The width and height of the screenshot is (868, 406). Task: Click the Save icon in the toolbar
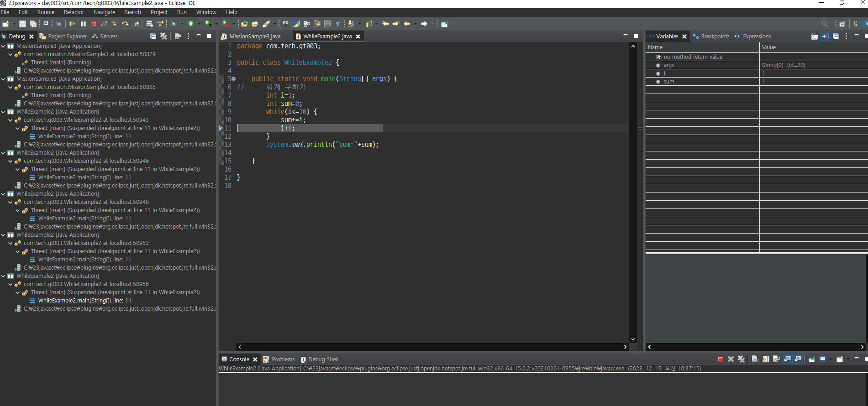click(x=22, y=24)
